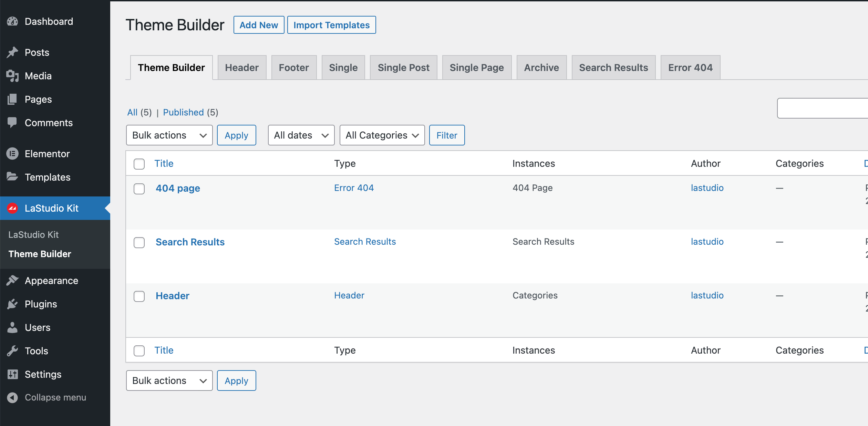Open the All Categories dropdown
The height and width of the screenshot is (426, 868).
click(382, 135)
